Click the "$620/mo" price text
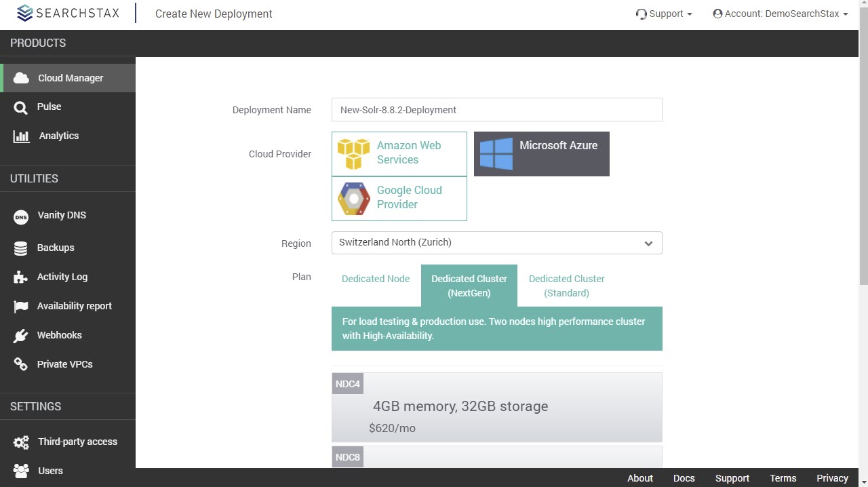The width and height of the screenshot is (868, 487). [x=392, y=428]
